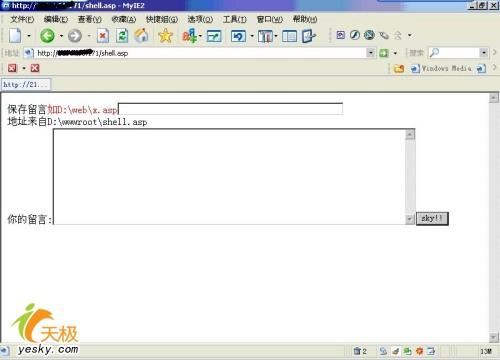Viewport: 500px width, 360px height.
Task: Open the undo icon dropdown arrow
Action: click(x=252, y=36)
